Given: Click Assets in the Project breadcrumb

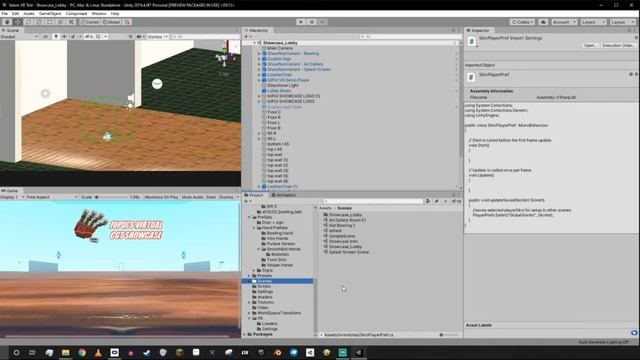Looking at the screenshot, I should [325, 208].
